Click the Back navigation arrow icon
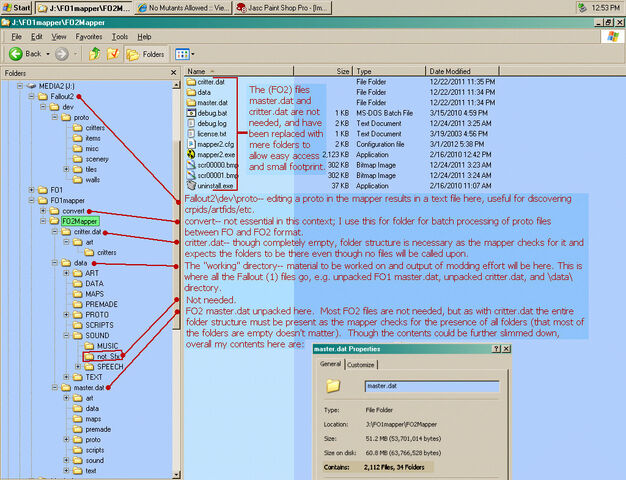Viewport: 626px width, 480px height. click(x=16, y=54)
